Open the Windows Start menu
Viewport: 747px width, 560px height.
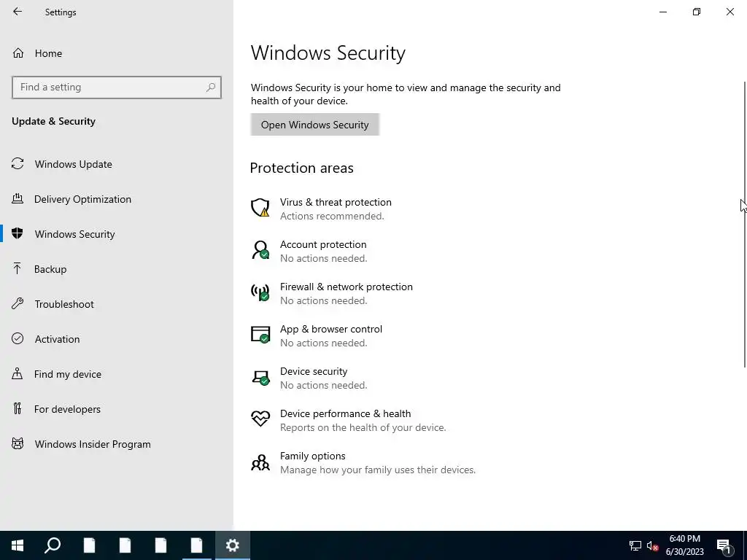[x=18, y=545]
